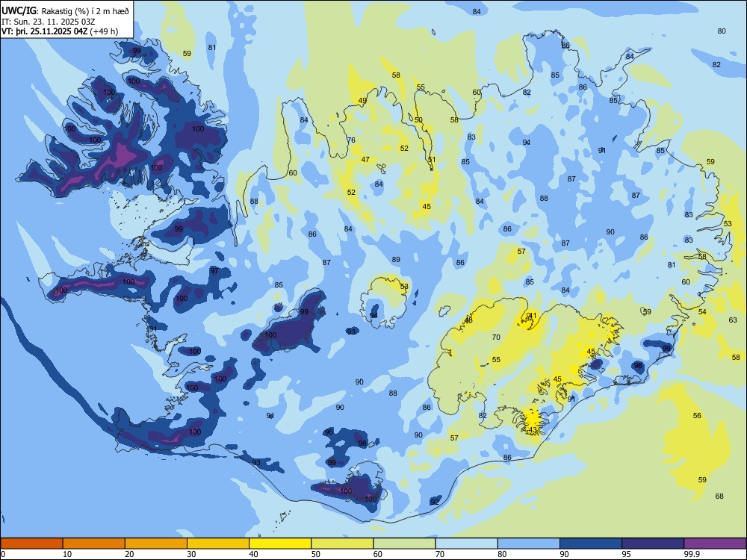
Task: Pick the 20–30 amber legend swatch
Action: pyautogui.click(x=156, y=544)
